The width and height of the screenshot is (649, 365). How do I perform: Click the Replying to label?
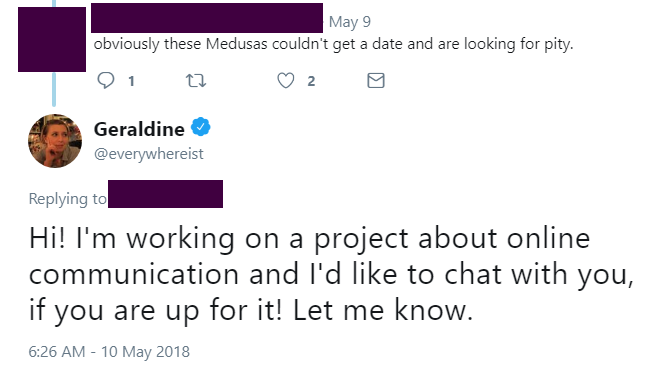coord(67,199)
